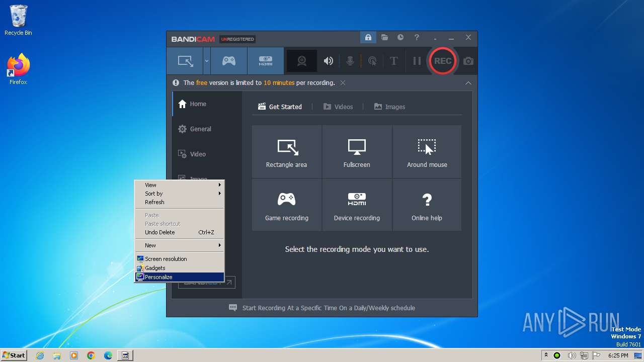The width and height of the screenshot is (644, 362).
Task: Open scheduled recording clock icon
Action: point(400,37)
